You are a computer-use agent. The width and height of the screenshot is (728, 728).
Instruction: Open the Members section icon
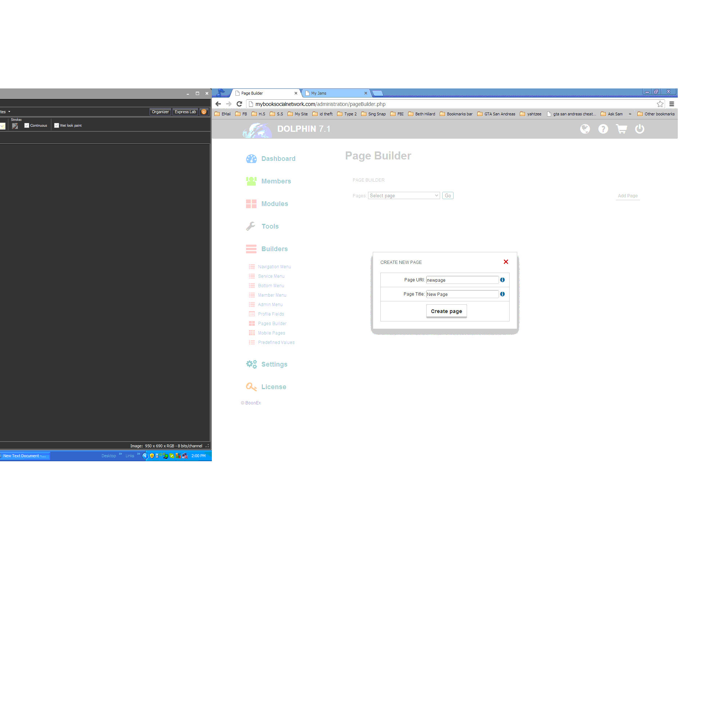(x=251, y=181)
